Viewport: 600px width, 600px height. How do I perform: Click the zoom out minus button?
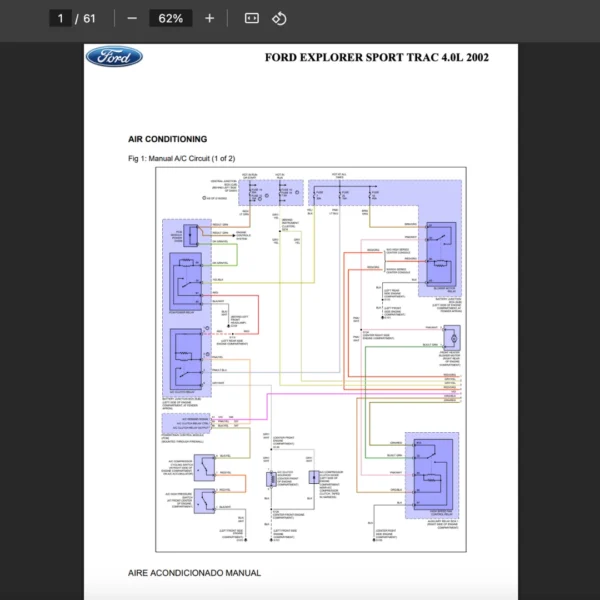[x=132, y=18]
